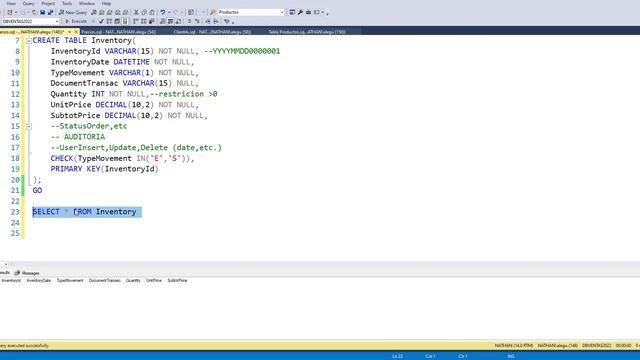The width and height of the screenshot is (640, 360).
Task: Open the Query menu
Action: tap(28, 3)
